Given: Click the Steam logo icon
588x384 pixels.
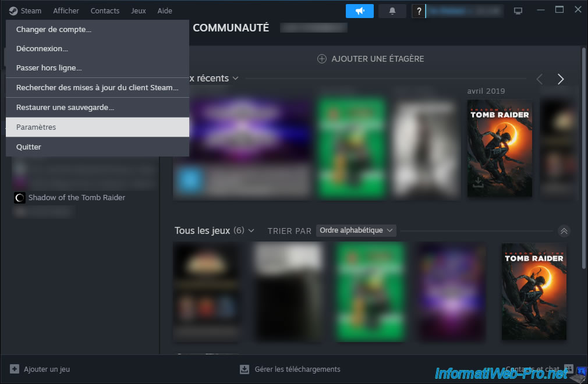Looking at the screenshot, I should (13, 11).
